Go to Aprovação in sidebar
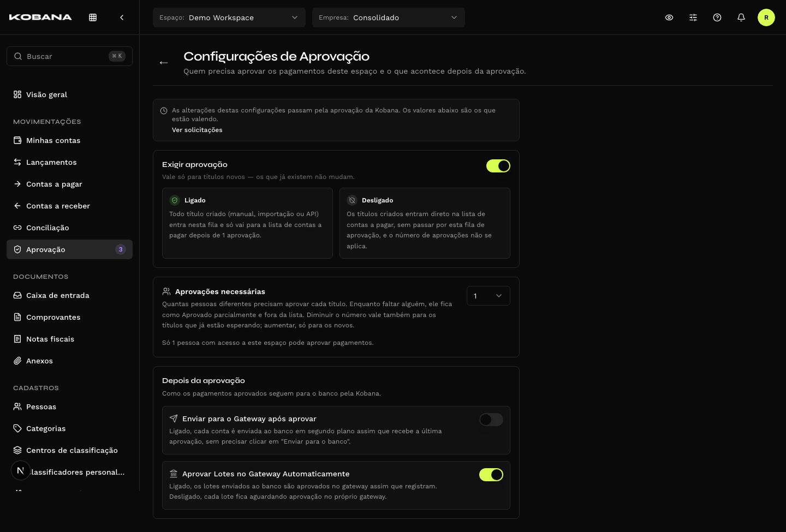This screenshot has height=532, width=786. coord(69,249)
